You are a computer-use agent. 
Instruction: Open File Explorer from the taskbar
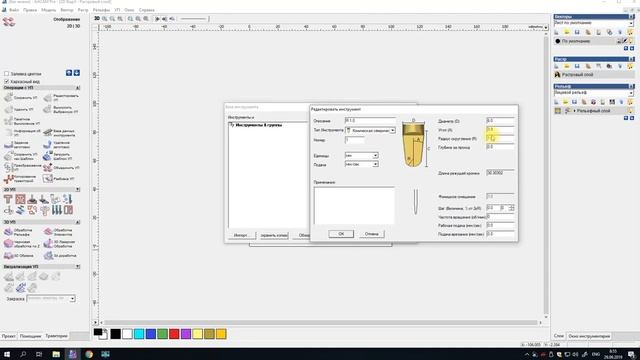point(56,354)
